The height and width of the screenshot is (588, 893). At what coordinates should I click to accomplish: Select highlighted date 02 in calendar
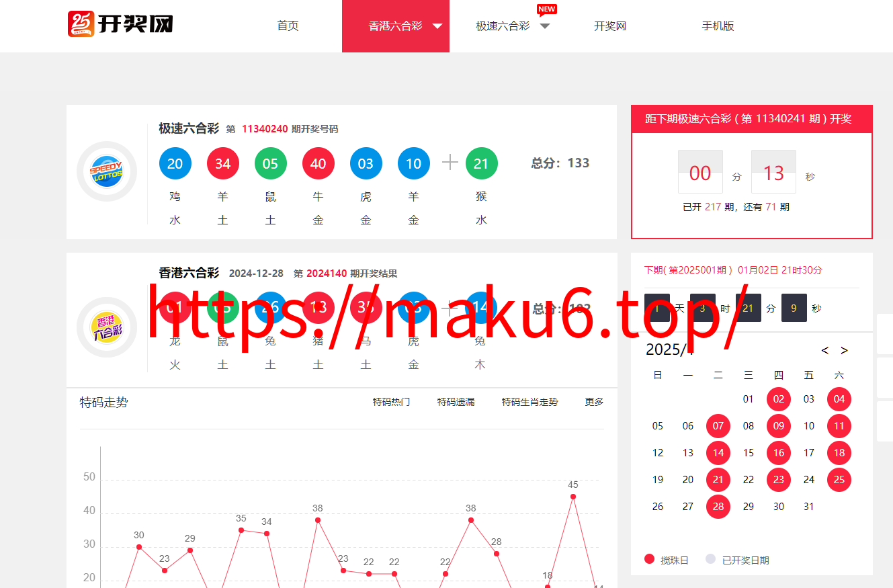click(779, 399)
